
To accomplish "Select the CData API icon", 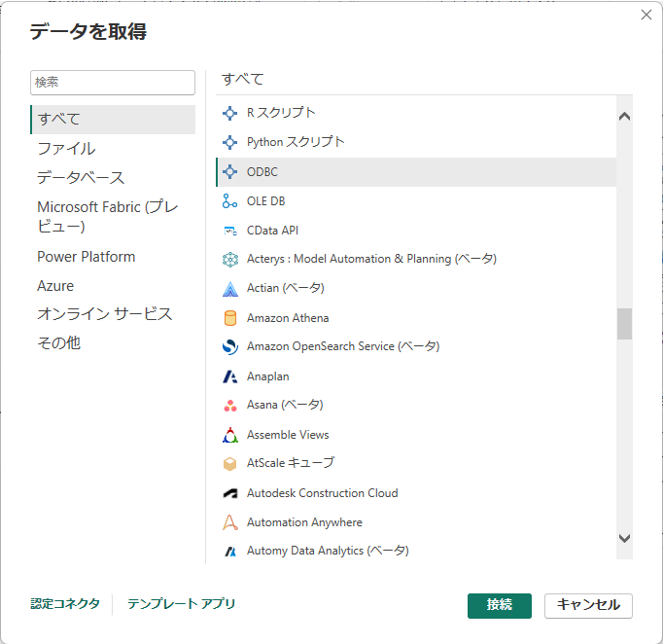I will coord(229,231).
